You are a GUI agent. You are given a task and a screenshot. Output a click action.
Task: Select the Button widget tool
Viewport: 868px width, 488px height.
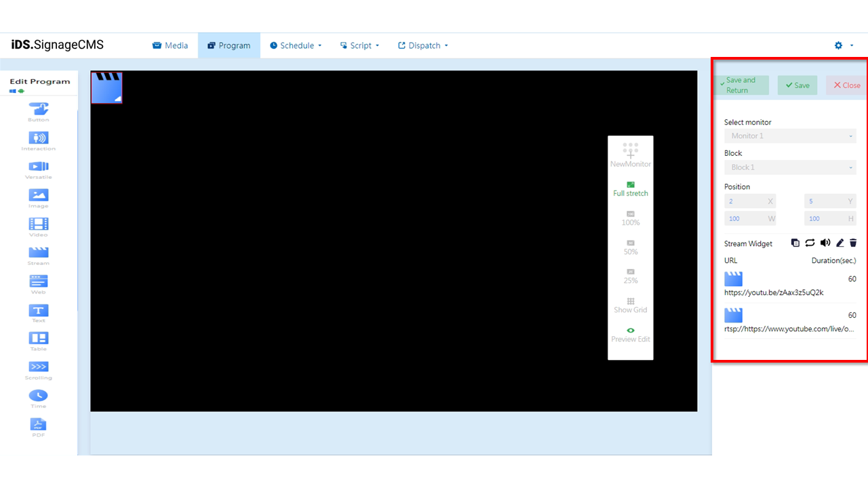39,110
